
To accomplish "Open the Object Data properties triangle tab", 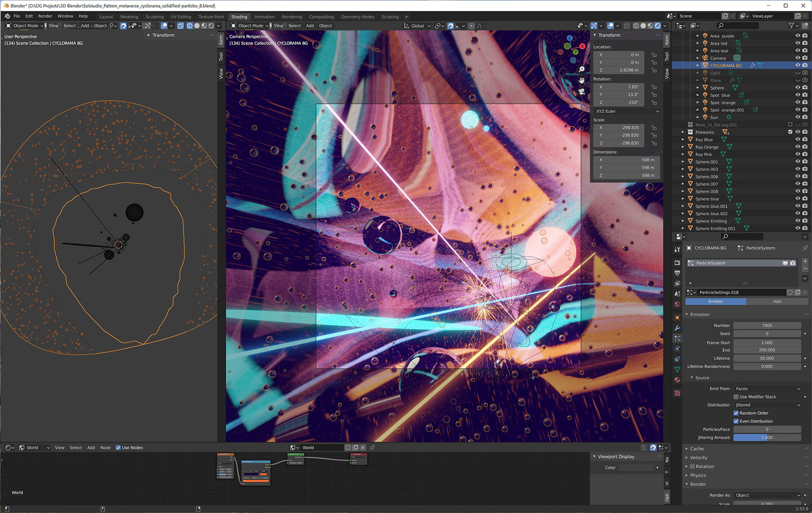I will tap(677, 369).
